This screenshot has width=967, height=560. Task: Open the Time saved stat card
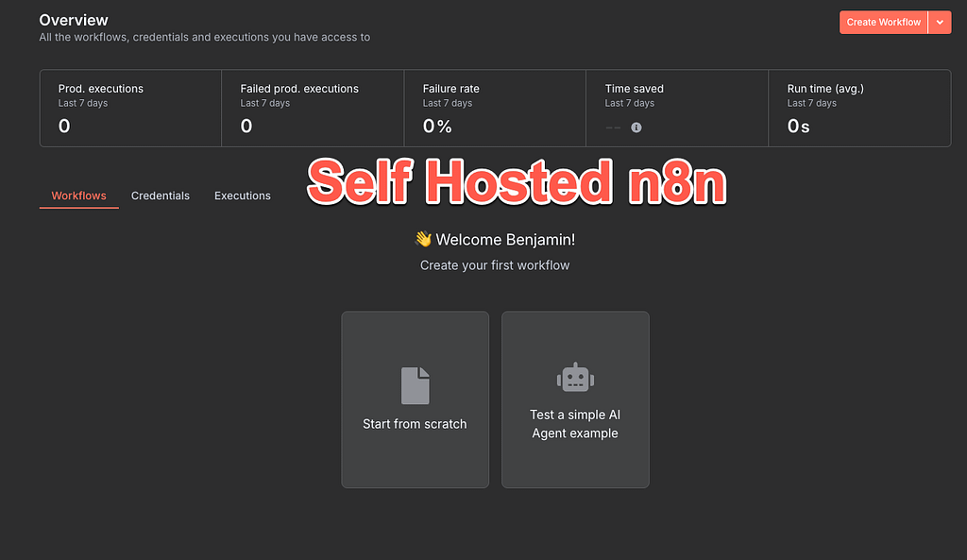pyautogui.click(x=677, y=108)
